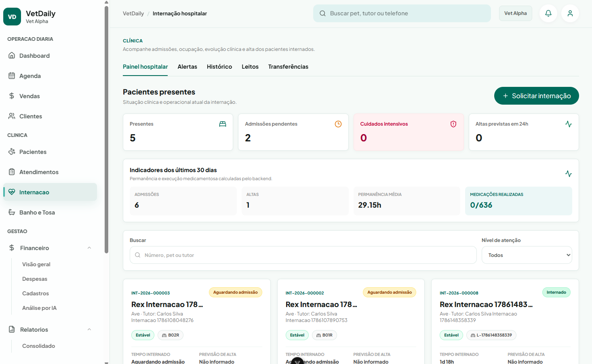Viewport: 592px width, 364px height.
Task: Open the Cuidados intensivos card
Action: tap(409, 132)
